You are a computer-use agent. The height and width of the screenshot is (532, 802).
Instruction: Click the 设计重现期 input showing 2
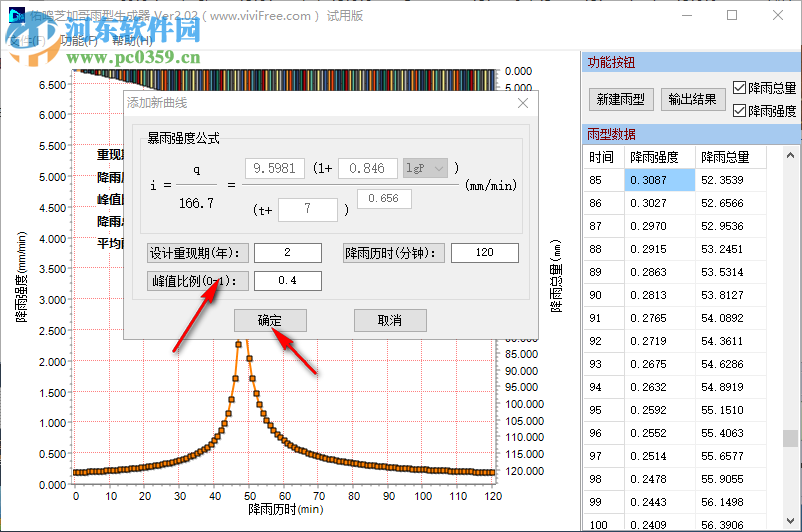click(287, 253)
